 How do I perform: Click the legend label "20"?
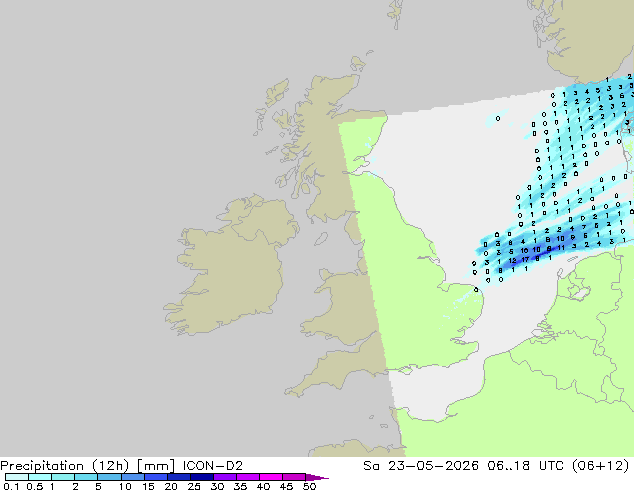[x=171, y=486]
